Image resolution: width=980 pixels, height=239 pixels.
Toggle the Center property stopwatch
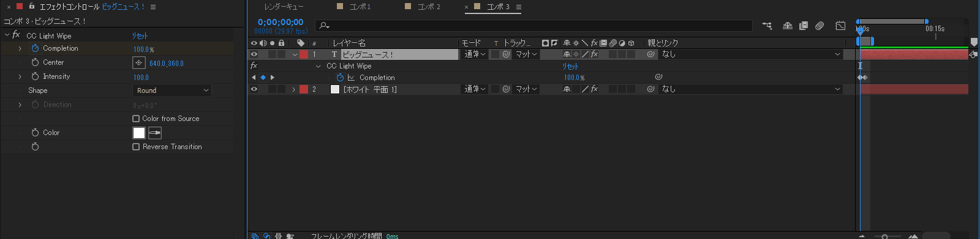[x=35, y=62]
